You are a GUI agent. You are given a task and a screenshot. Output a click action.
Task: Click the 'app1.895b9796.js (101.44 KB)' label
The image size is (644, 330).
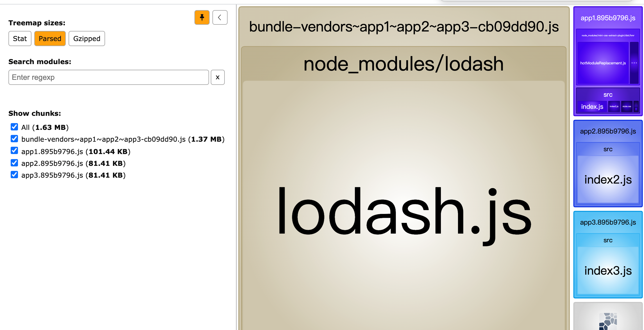pyautogui.click(x=76, y=152)
